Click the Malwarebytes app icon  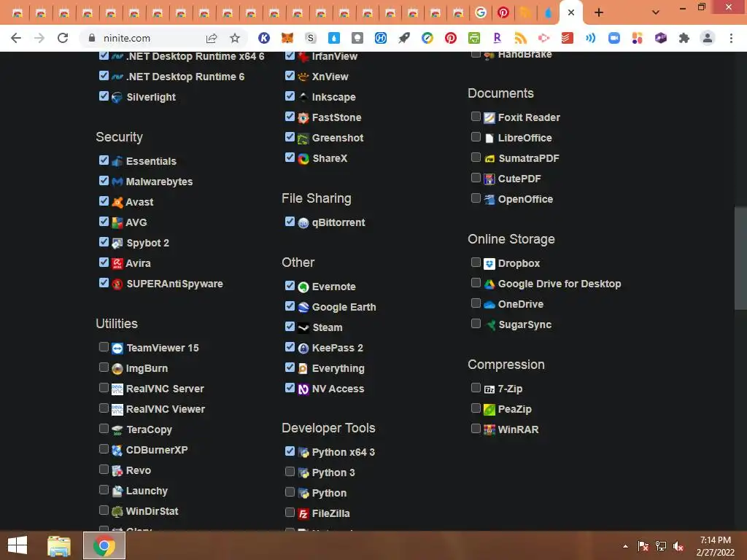point(117,182)
